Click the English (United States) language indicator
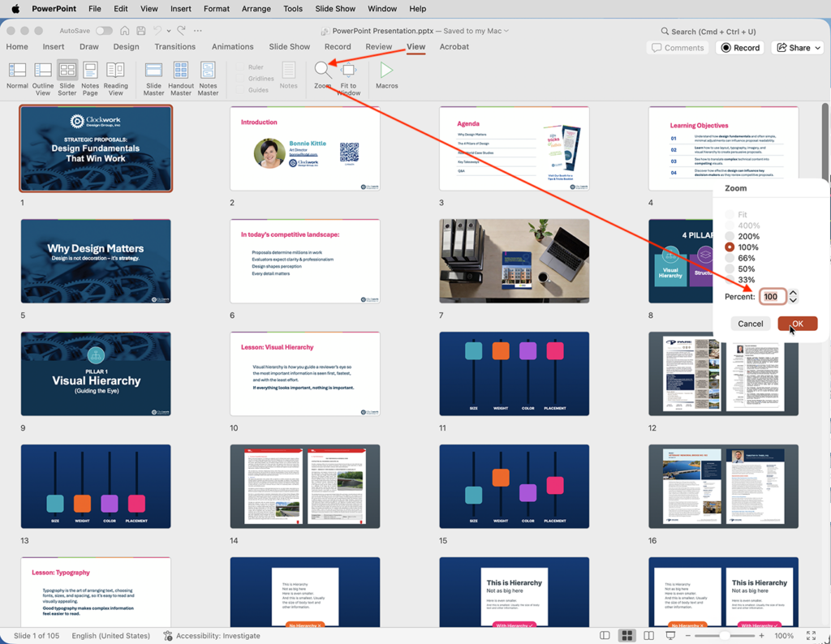Viewport: 831px width, 644px height. click(110, 636)
